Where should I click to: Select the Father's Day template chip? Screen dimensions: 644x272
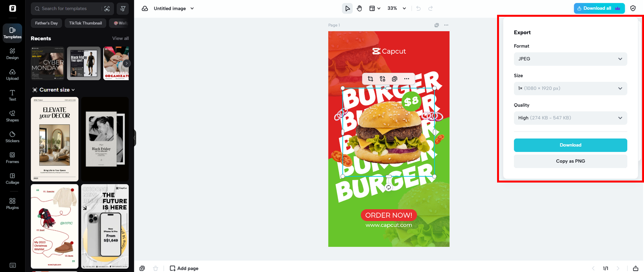[x=46, y=23]
